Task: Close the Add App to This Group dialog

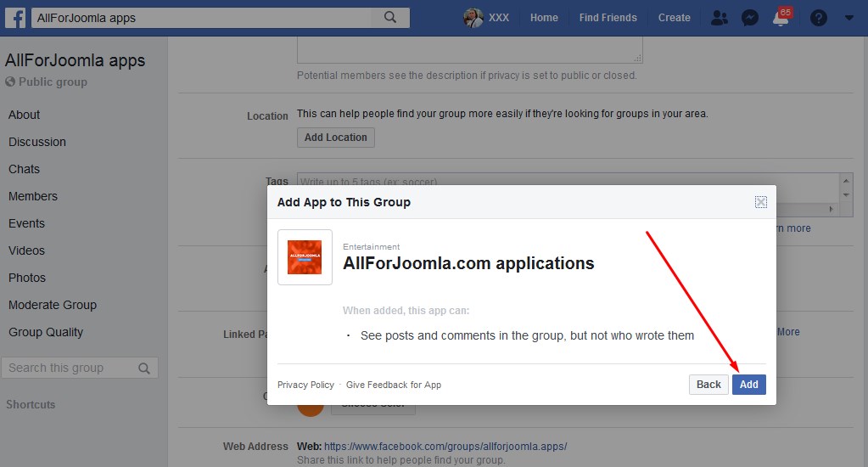Action: pyautogui.click(x=760, y=202)
